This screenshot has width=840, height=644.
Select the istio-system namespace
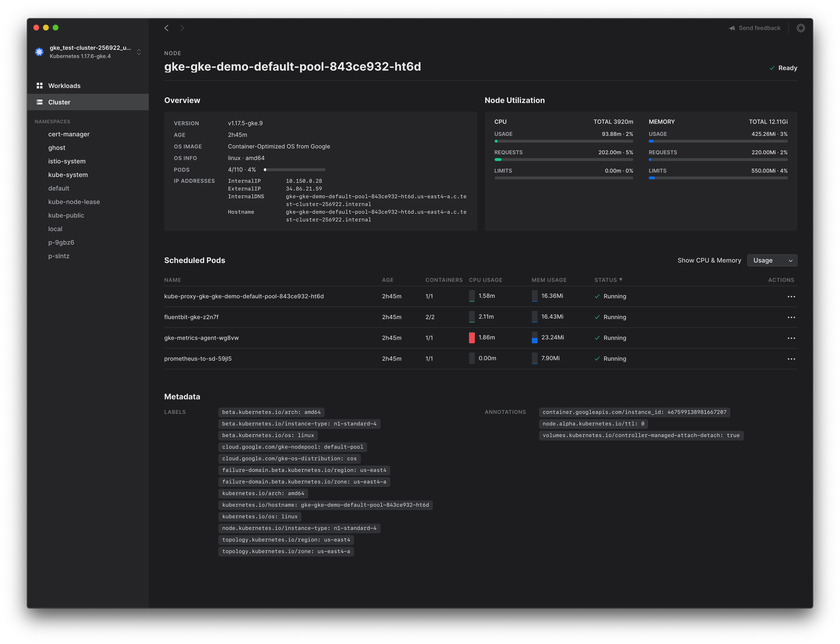coord(67,161)
